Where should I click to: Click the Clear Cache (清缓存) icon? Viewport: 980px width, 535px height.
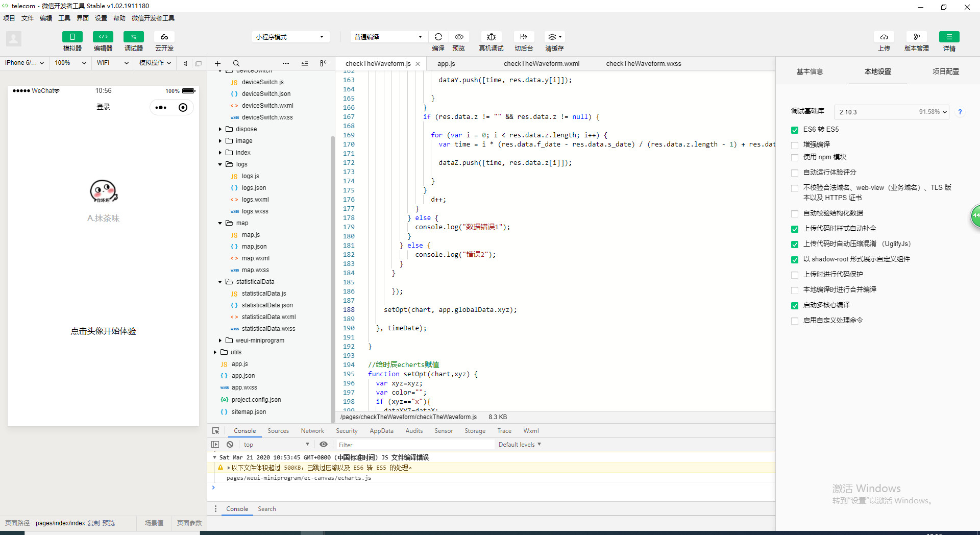click(x=554, y=37)
